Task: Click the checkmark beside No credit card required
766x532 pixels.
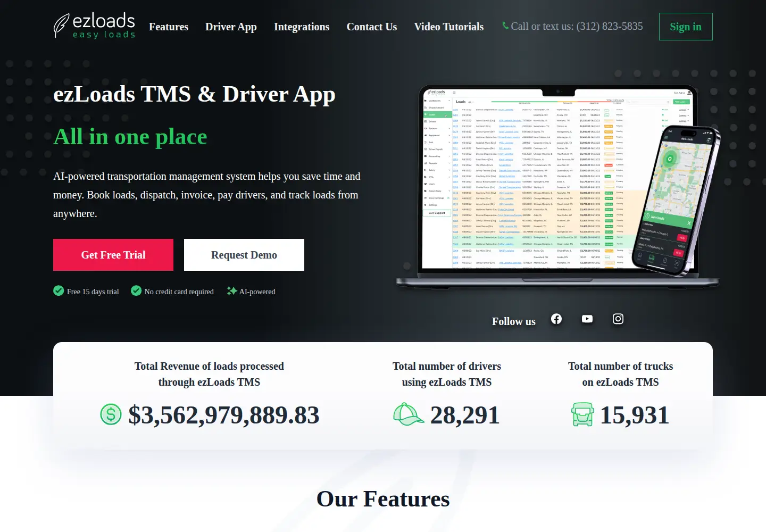Action: coord(136,290)
